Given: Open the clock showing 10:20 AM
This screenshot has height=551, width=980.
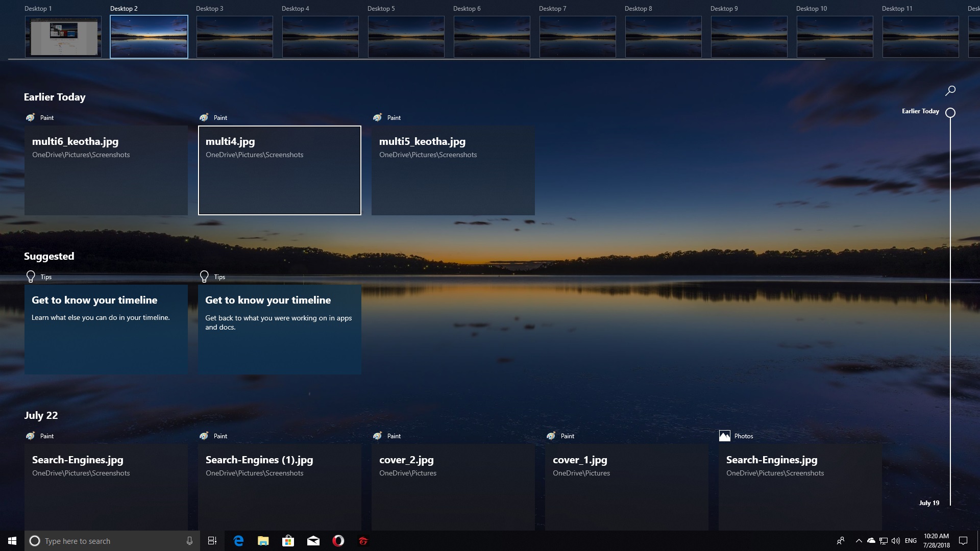Looking at the screenshot, I should (936, 541).
